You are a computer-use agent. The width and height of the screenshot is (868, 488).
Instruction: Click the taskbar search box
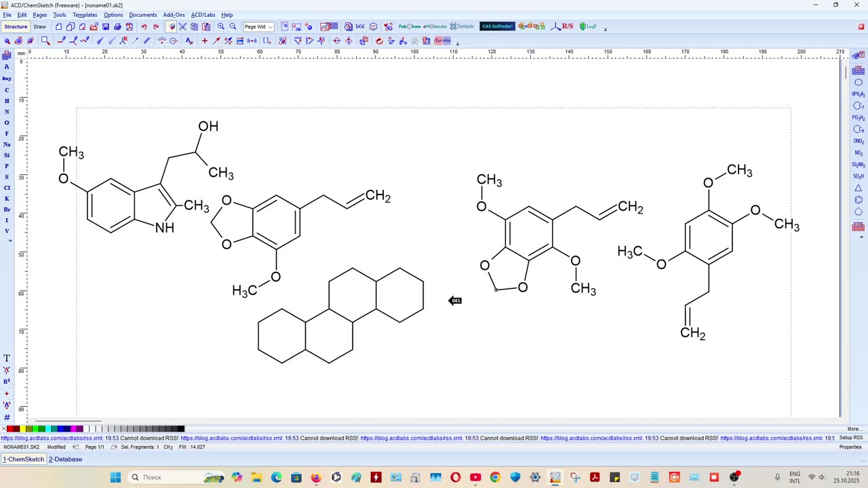(177, 477)
